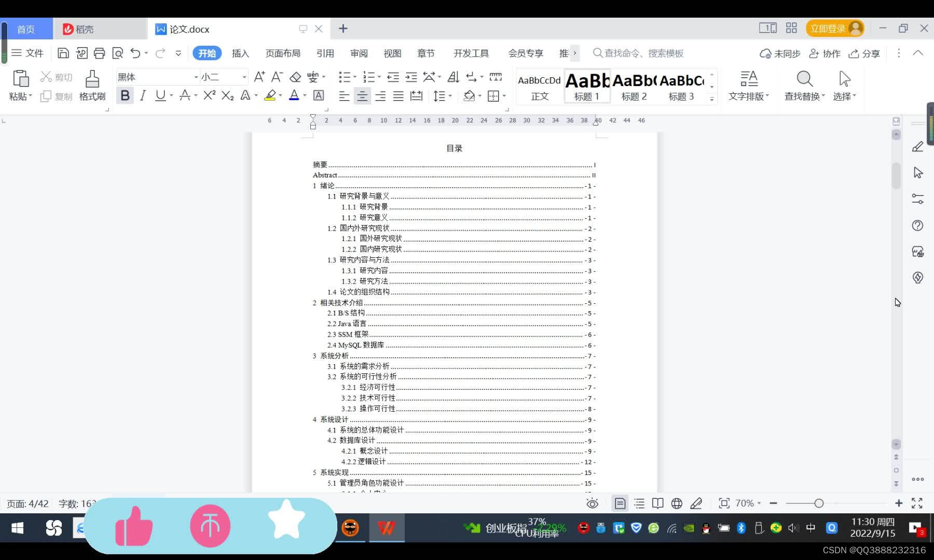Click the 分享 share button
Viewport: 934px width, 560px height.
(x=864, y=53)
